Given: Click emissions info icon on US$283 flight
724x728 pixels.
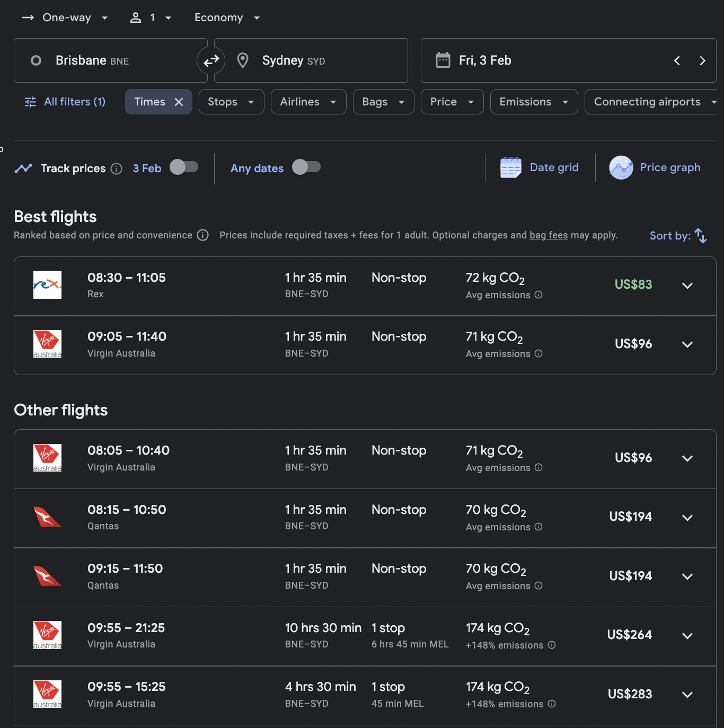Looking at the screenshot, I should click(552, 704).
